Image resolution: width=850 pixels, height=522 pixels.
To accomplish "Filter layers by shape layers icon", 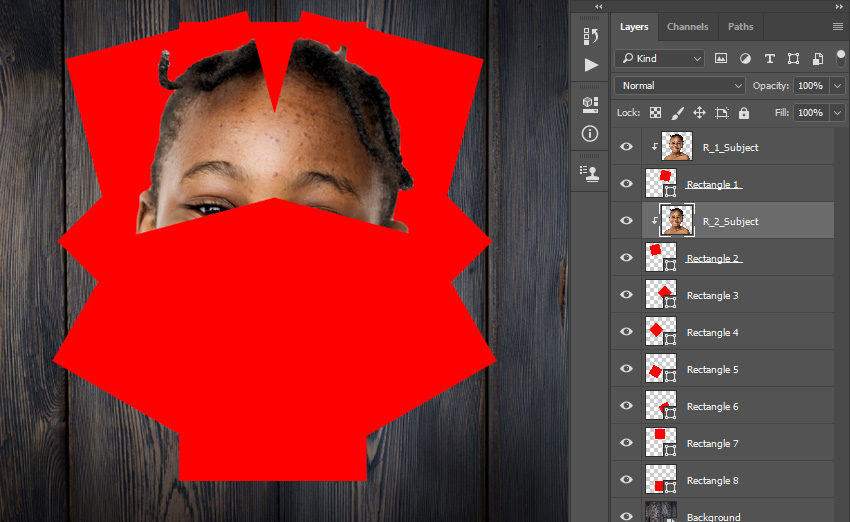I will (793, 59).
